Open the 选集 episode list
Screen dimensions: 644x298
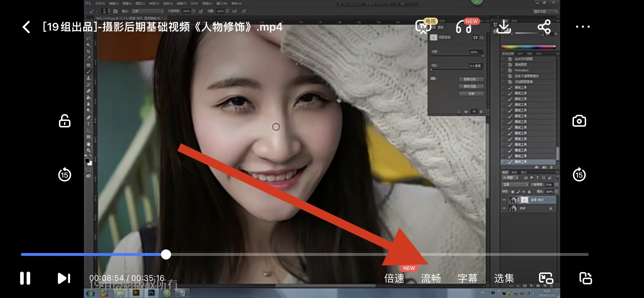(x=504, y=278)
